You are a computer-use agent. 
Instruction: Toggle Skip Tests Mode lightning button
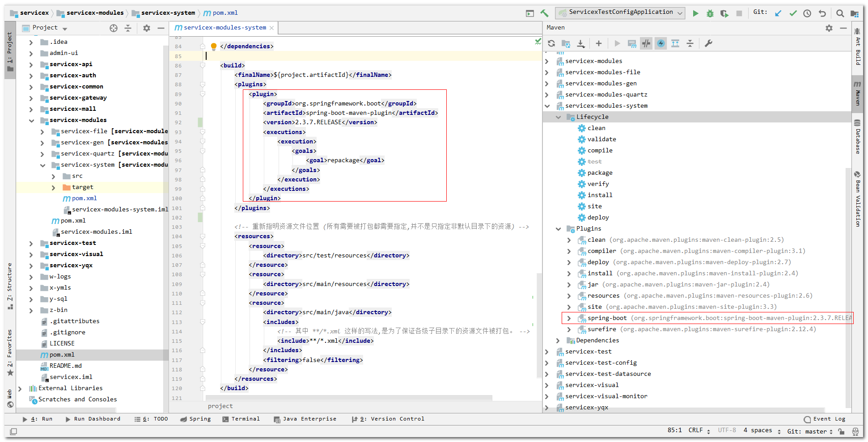point(661,43)
